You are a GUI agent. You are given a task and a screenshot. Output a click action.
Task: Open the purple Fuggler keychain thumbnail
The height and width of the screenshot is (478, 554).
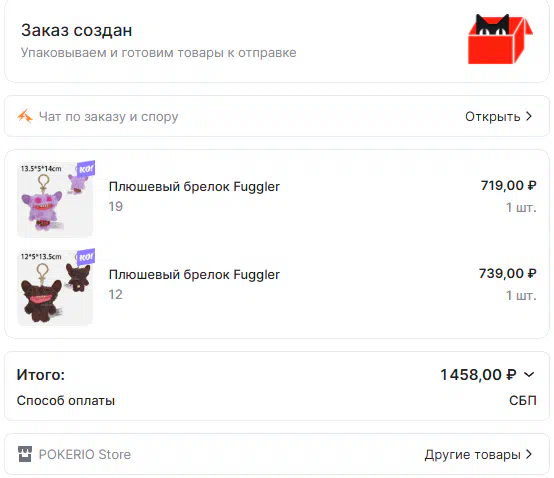[x=55, y=200]
